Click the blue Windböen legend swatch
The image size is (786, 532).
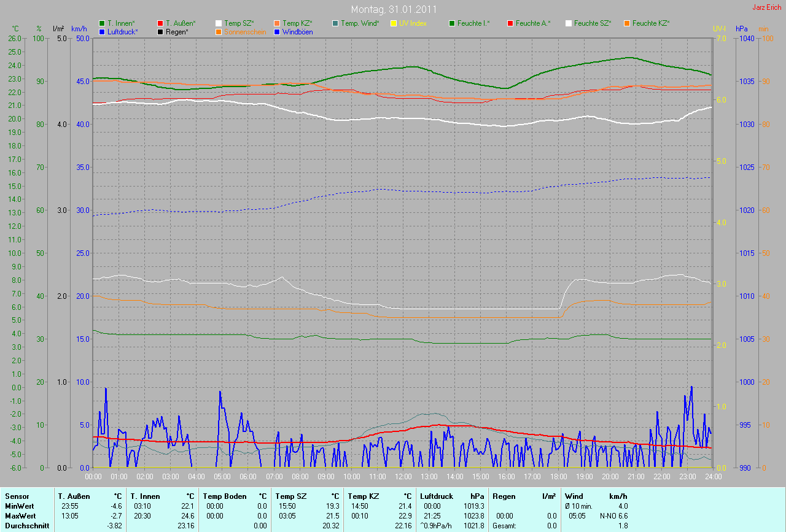(x=277, y=31)
